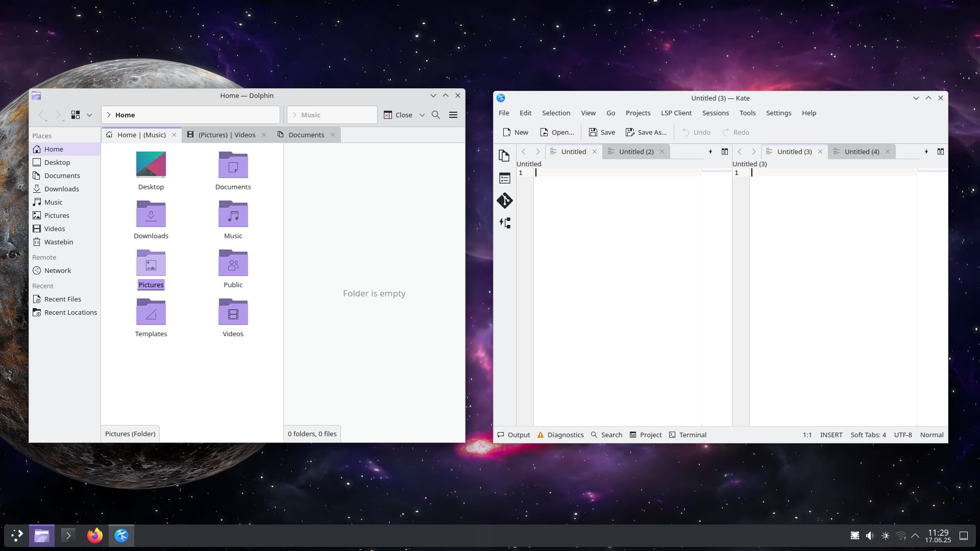Click Open... in Kate toolbar
Screen dimensions: 980x551
pos(557,132)
